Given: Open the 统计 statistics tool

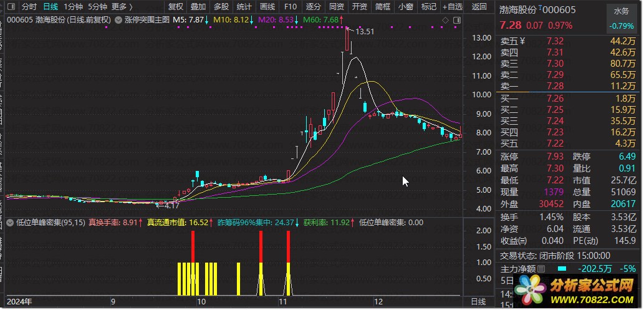Looking at the screenshot, I should [244, 7].
